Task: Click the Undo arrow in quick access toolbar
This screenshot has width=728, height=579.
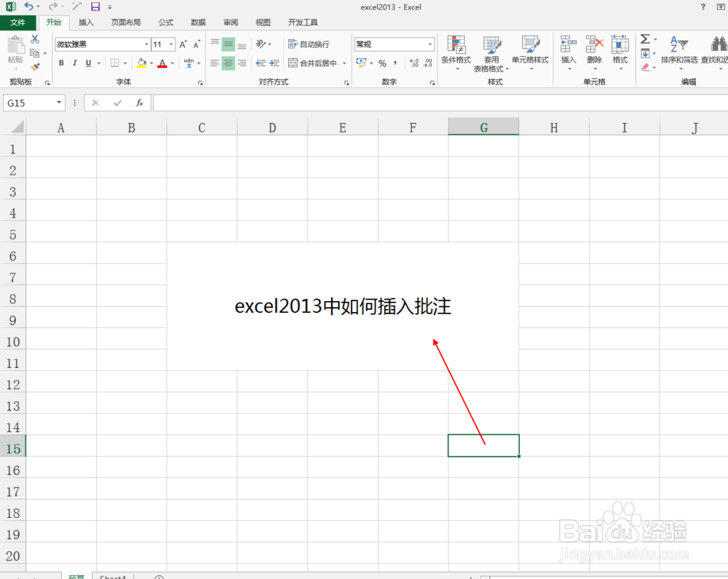Action: pos(29,7)
